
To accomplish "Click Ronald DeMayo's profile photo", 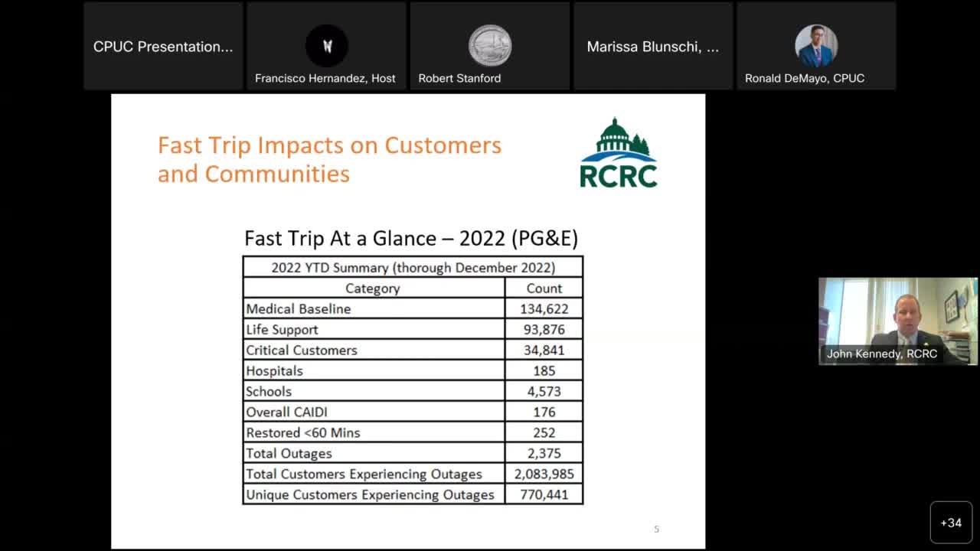I will pos(816,46).
